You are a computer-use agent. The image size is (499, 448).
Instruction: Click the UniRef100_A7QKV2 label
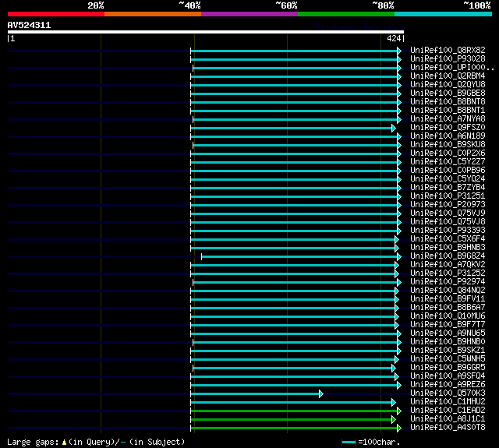pos(448,265)
